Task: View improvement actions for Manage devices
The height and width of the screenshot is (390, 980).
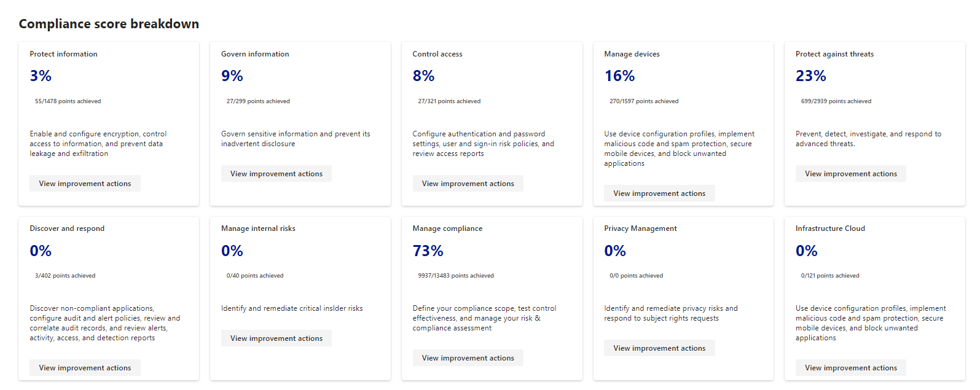Action: coord(659,193)
